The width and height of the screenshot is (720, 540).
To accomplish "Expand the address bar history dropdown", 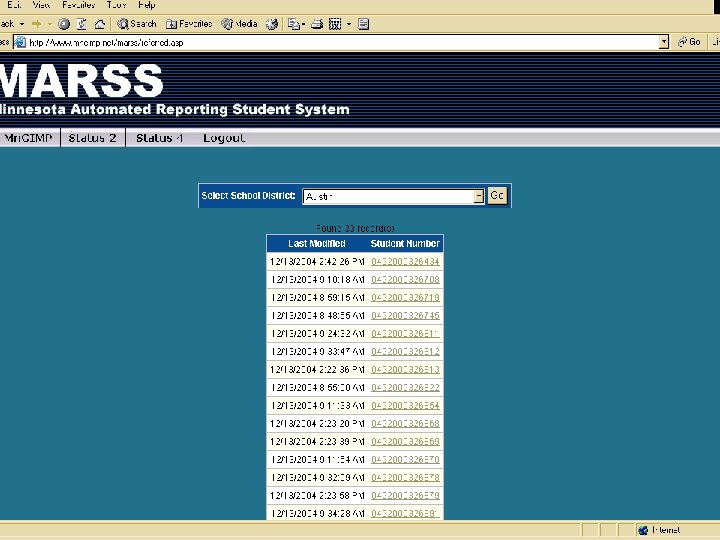I will pos(664,43).
